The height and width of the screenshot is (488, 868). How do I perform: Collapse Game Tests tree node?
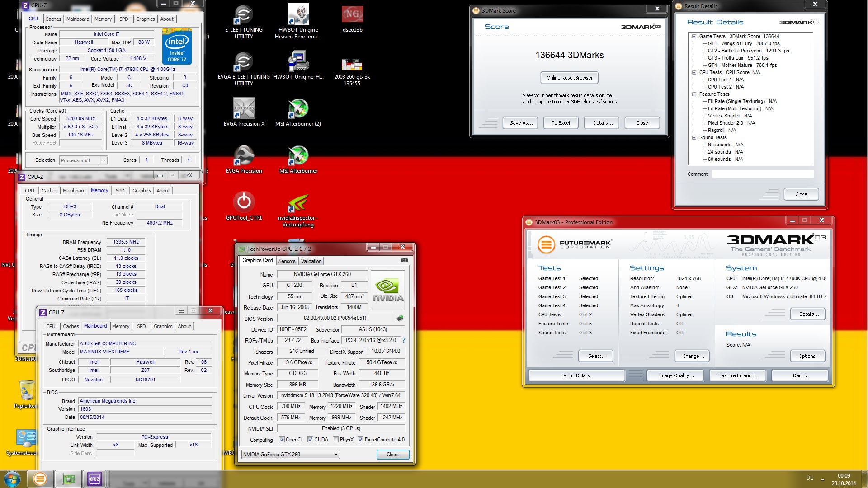point(694,36)
